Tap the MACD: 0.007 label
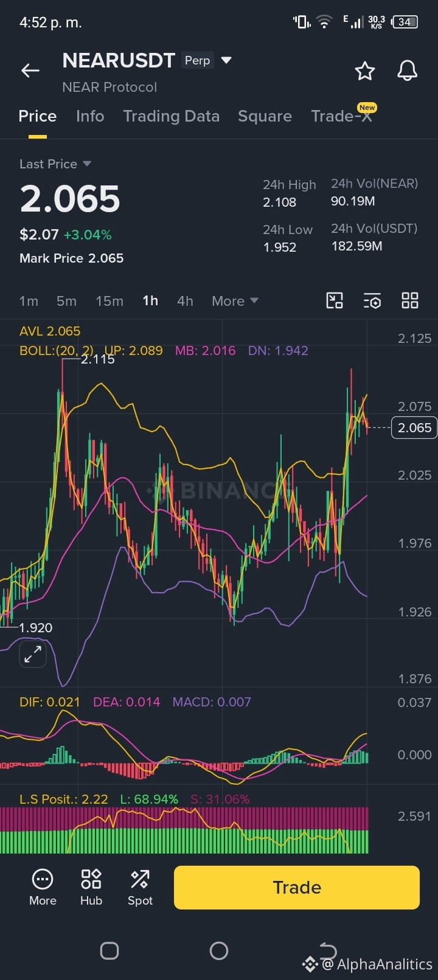This screenshot has width=438, height=980. [x=212, y=702]
